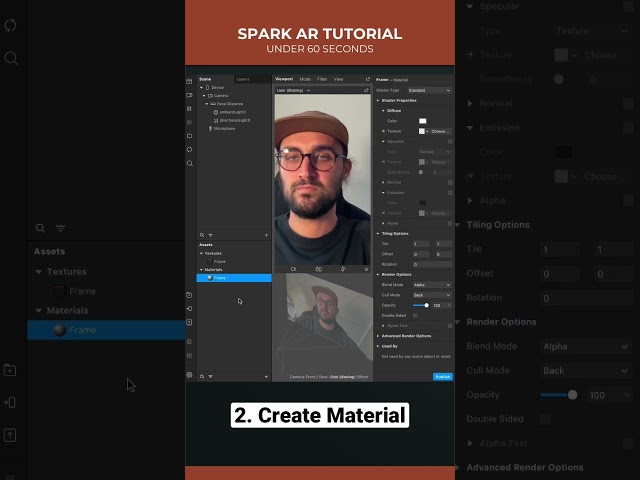The image size is (640, 480).
Task: Click the simulator camera icon below preview
Action: click(x=293, y=269)
